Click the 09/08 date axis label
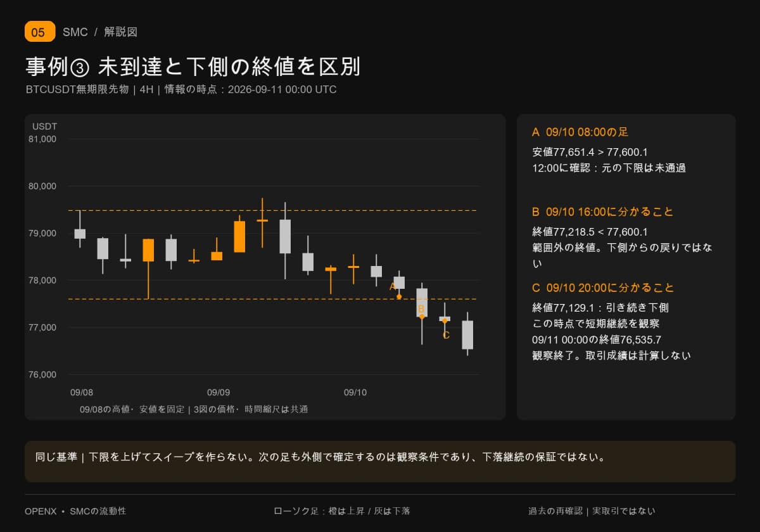The width and height of the screenshot is (760, 532). tap(81, 393)
